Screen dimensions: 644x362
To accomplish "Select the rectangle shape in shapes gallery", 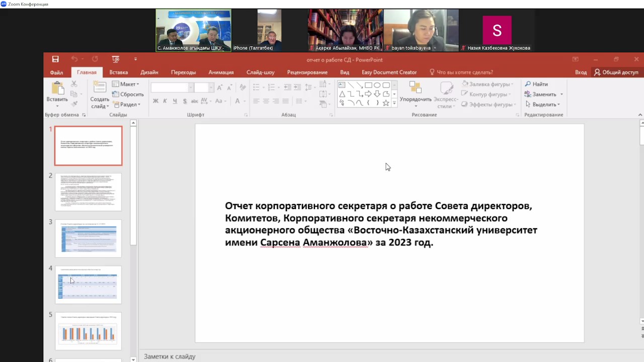I will coord(368,85).
